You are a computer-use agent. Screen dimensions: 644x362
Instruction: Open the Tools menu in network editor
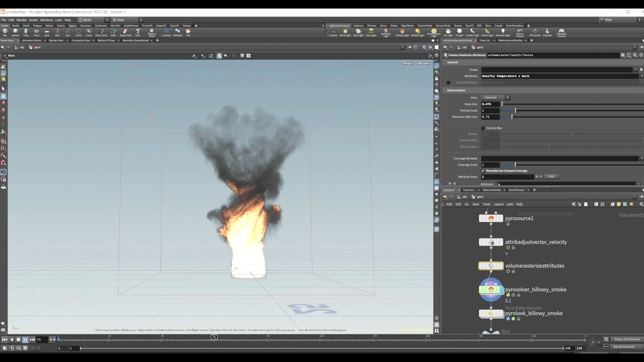tap(486, 204)
